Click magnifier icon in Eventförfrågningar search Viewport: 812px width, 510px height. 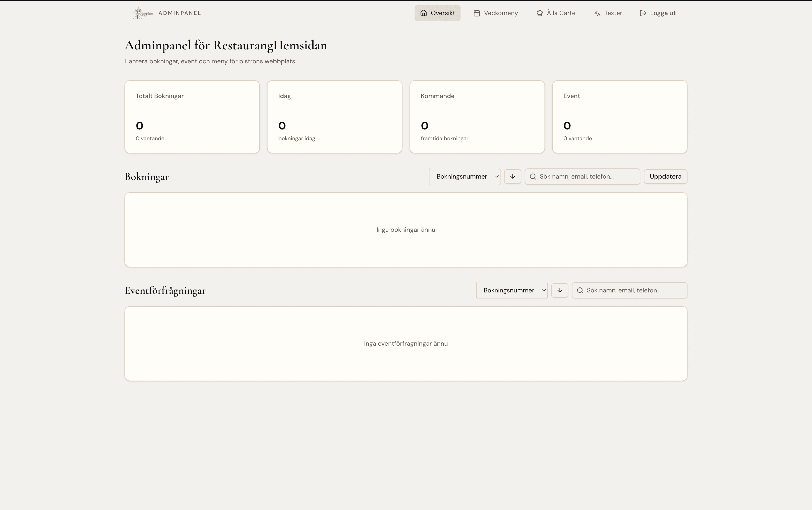click(x=580, y=291)
